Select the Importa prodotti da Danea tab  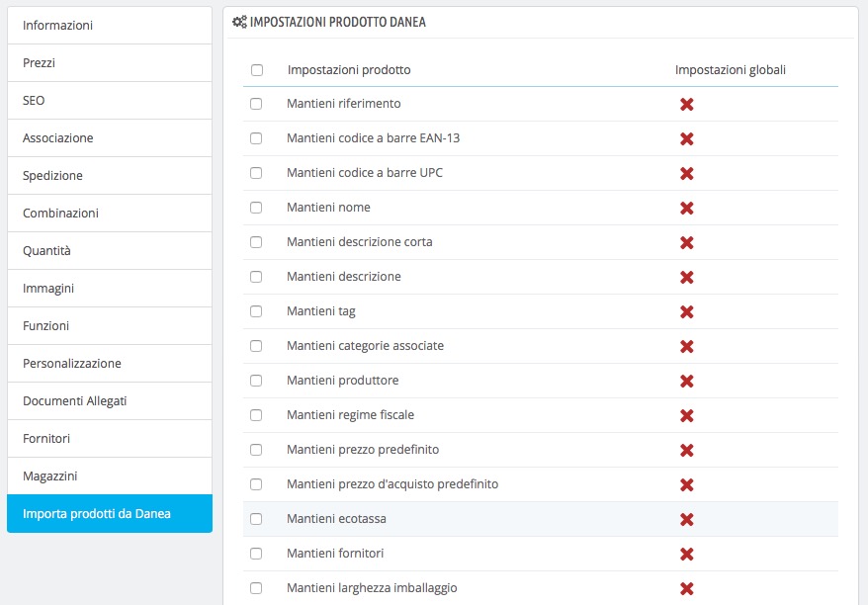[x=110, y=514]
